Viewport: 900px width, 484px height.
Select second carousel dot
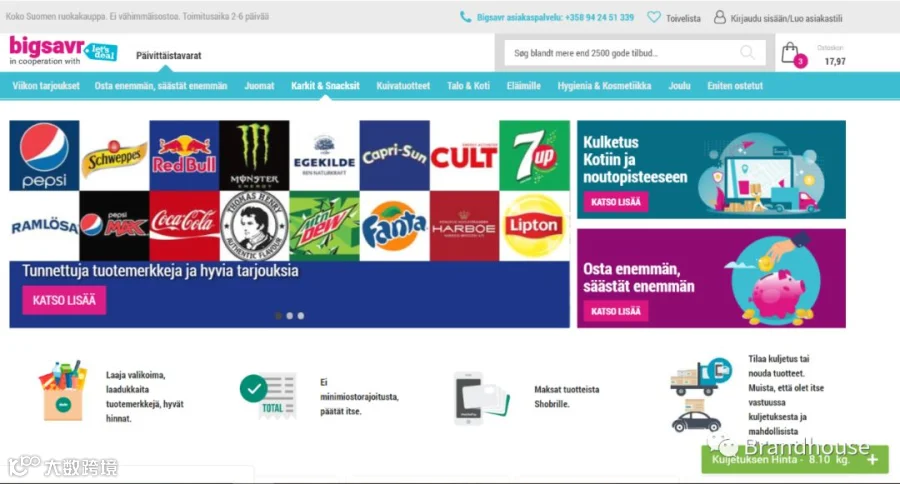[290, 316]
